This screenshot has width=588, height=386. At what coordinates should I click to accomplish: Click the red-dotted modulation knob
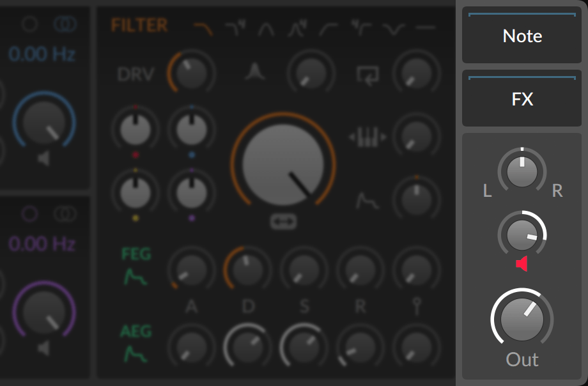pyautogui.click(x=135, y=129)
